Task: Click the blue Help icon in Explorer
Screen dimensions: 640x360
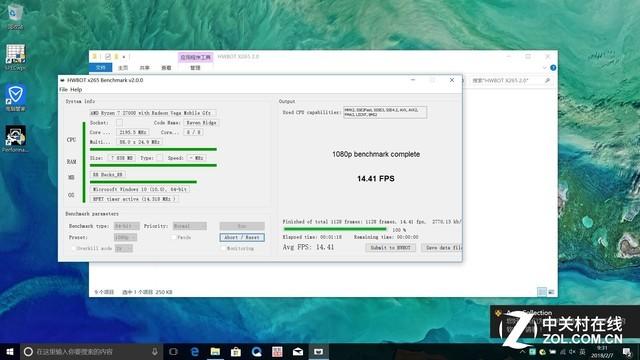Action: 553,68
